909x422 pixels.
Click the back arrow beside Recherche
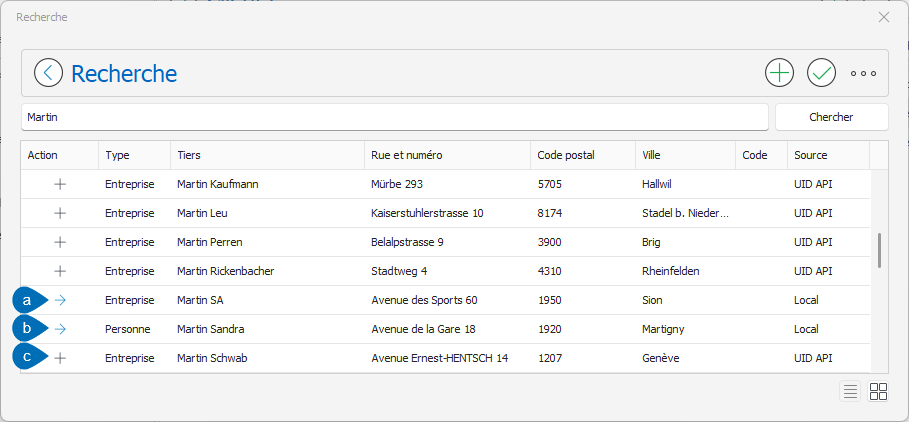[48, 73]
